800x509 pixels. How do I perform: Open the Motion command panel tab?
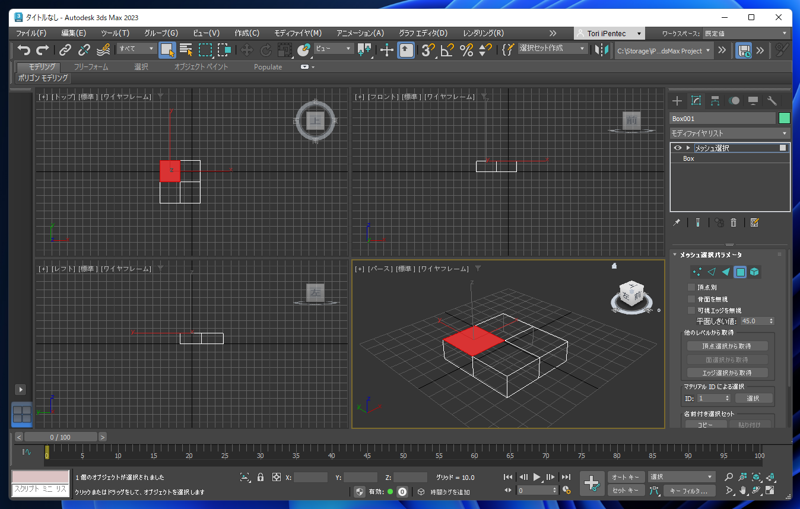734,100
